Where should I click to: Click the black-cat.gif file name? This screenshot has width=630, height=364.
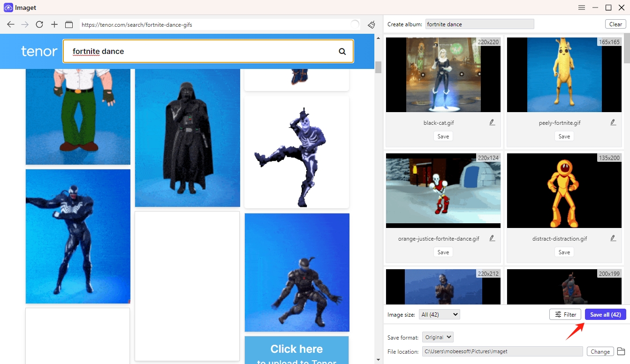[439, 123]
